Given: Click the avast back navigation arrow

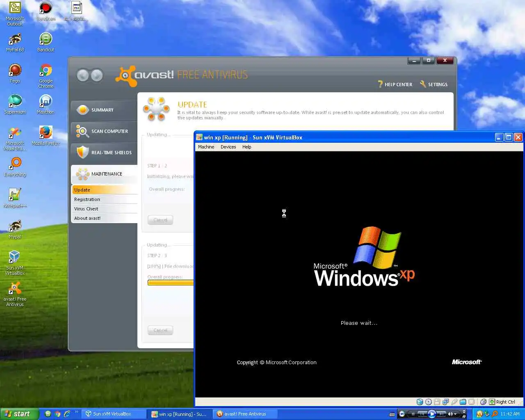Looking at the screenshot, I should pos(83,75).
